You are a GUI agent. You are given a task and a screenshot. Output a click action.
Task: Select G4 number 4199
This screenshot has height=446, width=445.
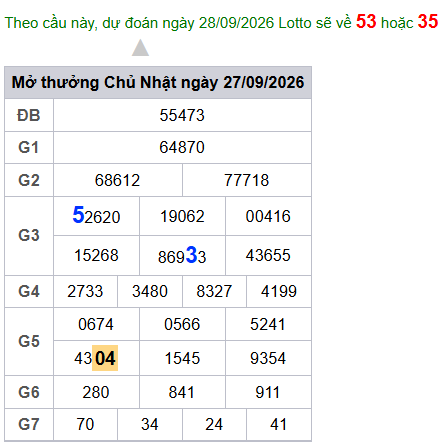279,291
